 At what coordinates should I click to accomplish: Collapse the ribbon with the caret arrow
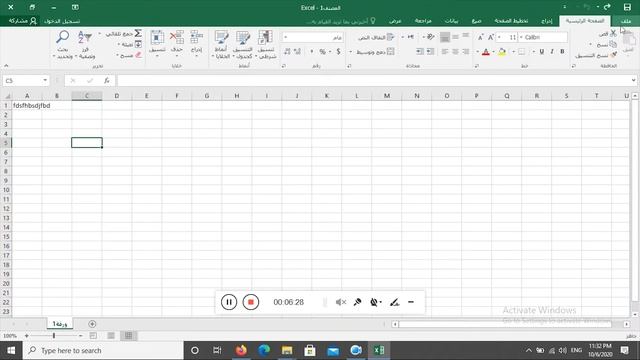click(x=6, y=65)
